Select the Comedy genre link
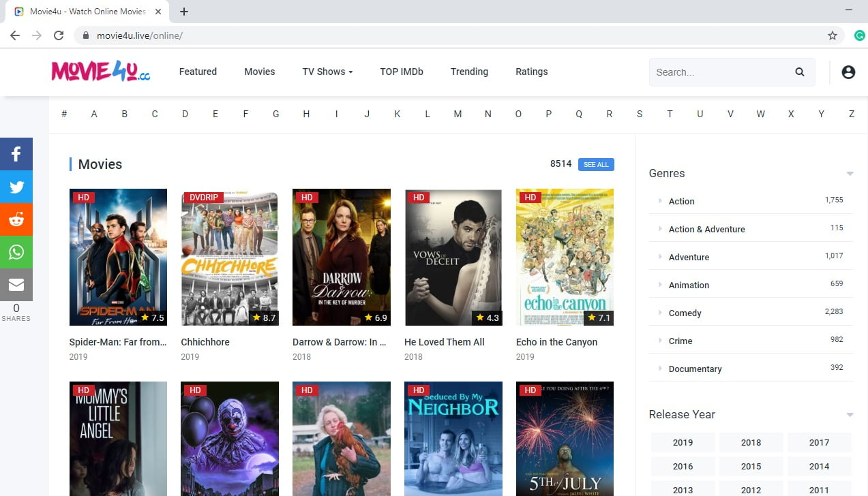 685,313
